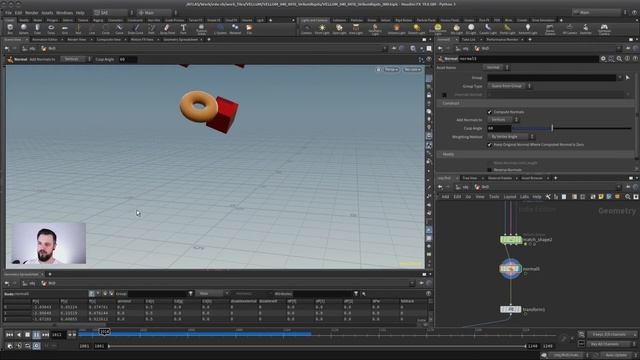Viewport: 640px width, 360px height.
Task: Click the Group input field in parameters
Action: tap(552, 78)
